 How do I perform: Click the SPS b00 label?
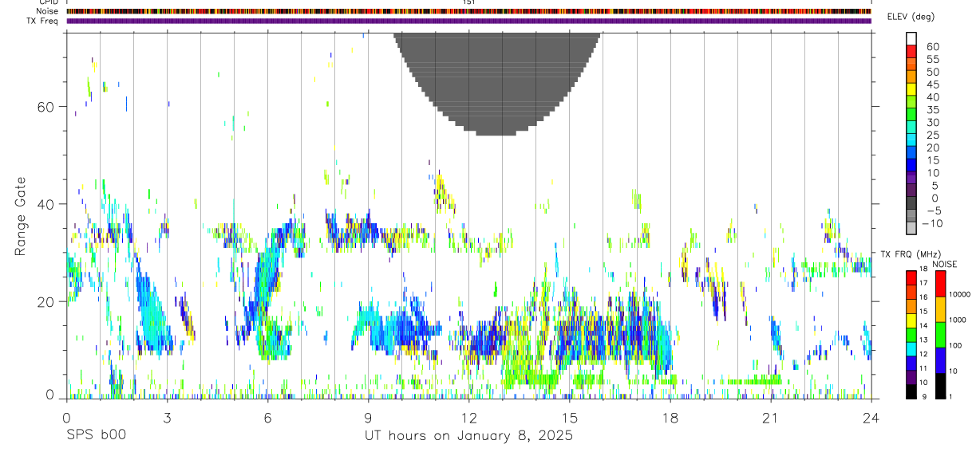[x=95, y=435]
